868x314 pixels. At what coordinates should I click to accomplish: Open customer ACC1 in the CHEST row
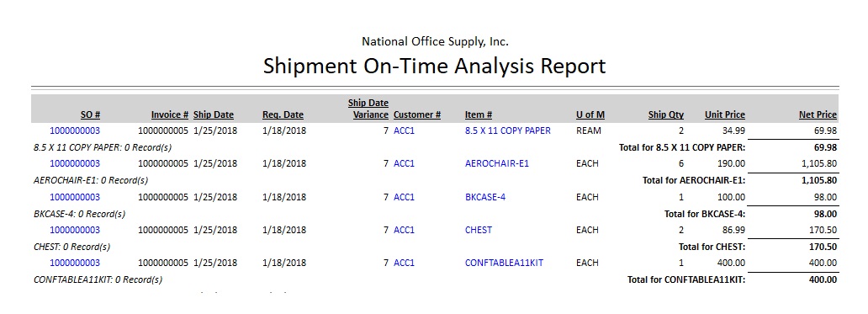tap(404, 230)
